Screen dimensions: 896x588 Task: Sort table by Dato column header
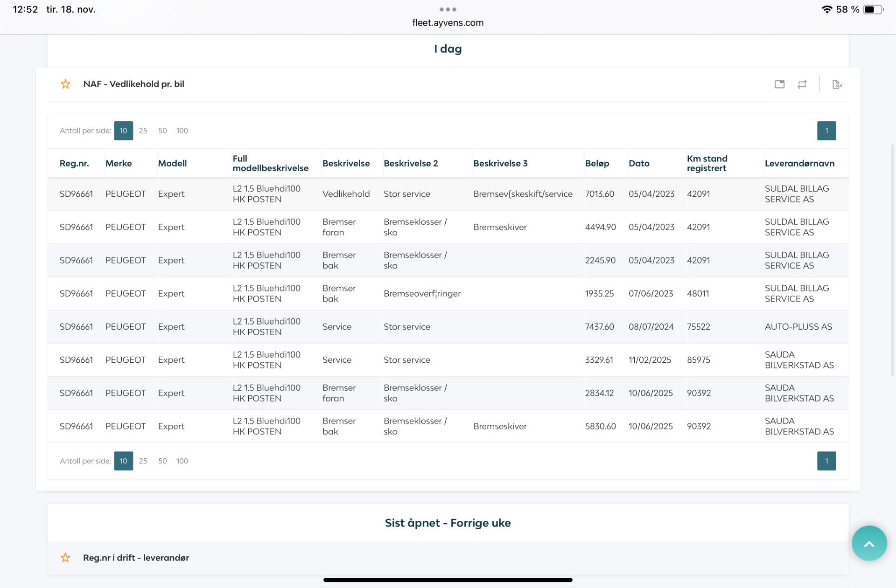point(639,163)
